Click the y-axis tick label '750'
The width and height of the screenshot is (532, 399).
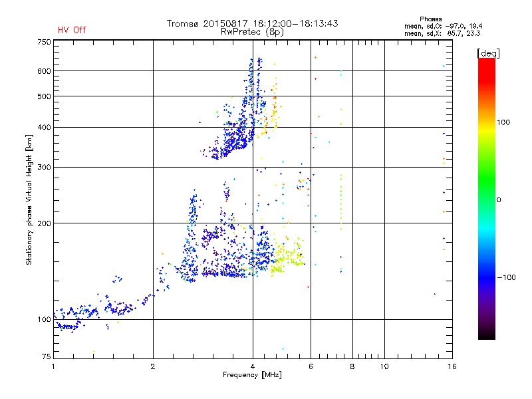pyautogui.click(x=44, y=42)
